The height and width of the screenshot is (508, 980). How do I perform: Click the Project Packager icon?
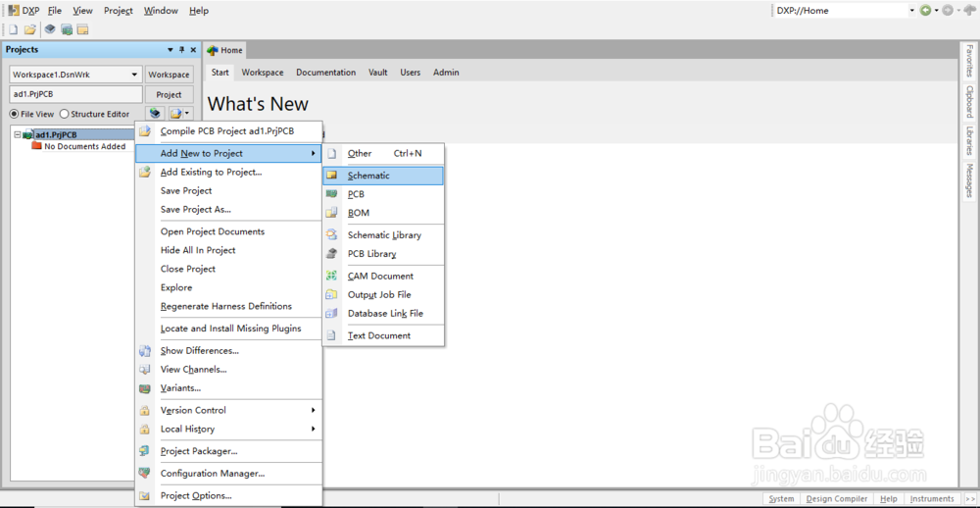(145, 451)
